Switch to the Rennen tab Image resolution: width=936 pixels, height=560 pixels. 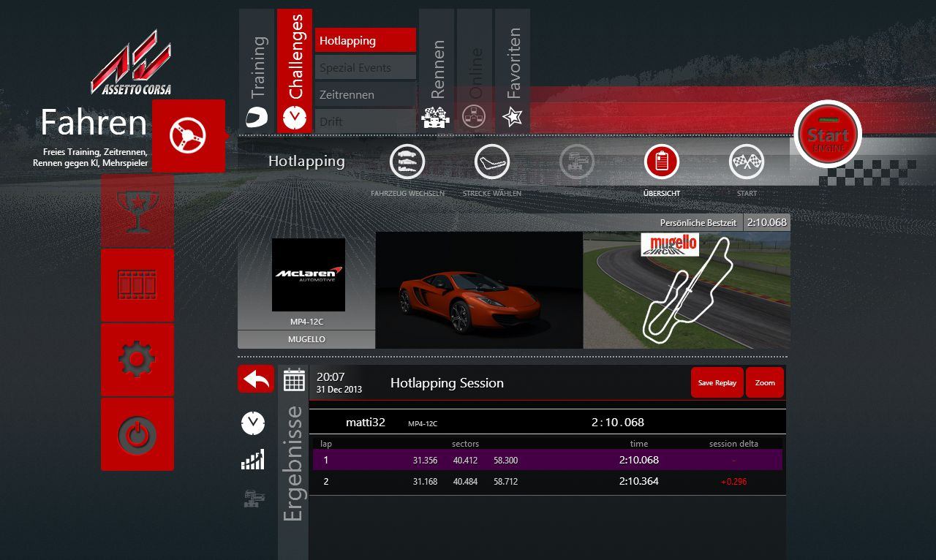coord(437,71)
